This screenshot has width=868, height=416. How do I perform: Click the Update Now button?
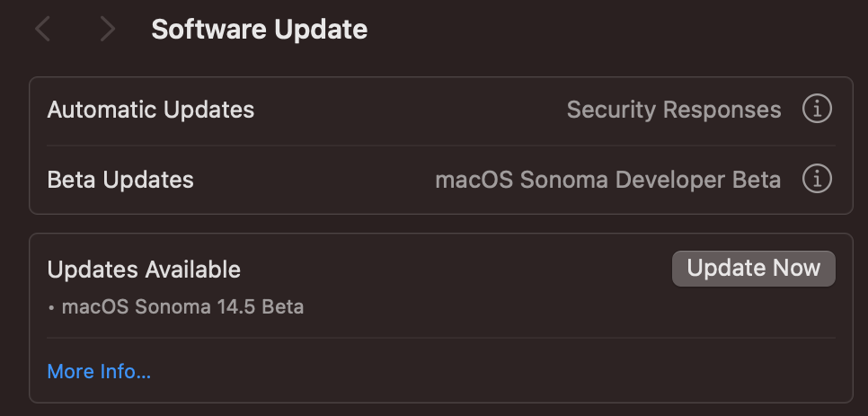click(x=753, y=269)
